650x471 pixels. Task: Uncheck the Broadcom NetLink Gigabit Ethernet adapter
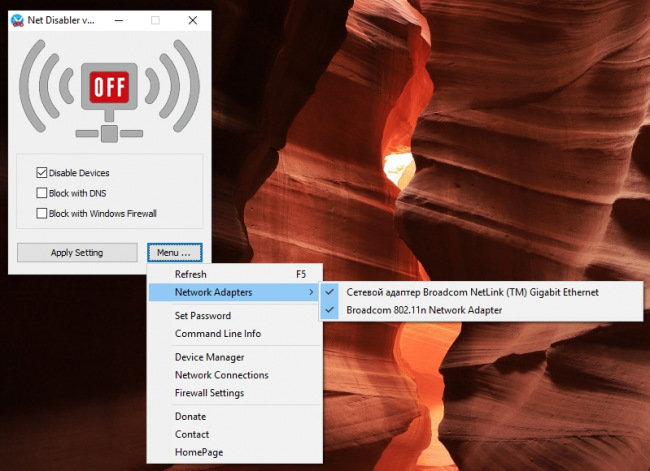pos(481,292)
